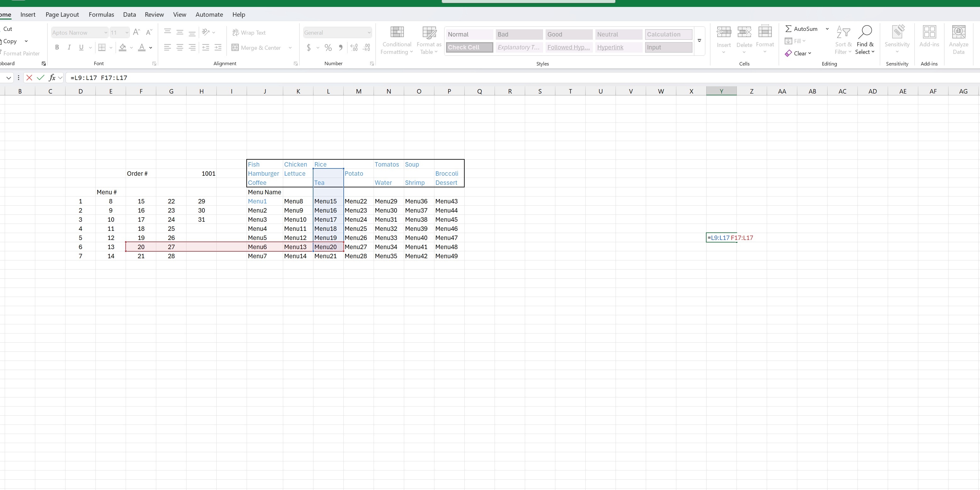Expand the cell styles gallery
The image size is (980, 490).
coord(699,41)
